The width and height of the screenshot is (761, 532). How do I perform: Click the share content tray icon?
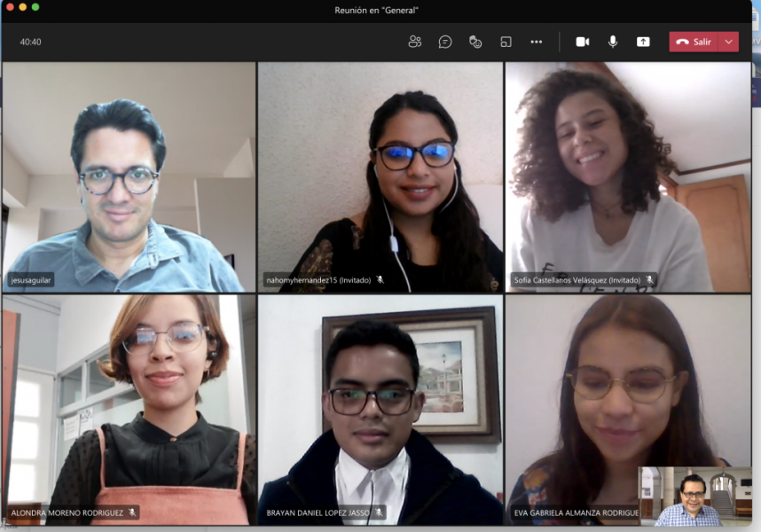(643, 42)
